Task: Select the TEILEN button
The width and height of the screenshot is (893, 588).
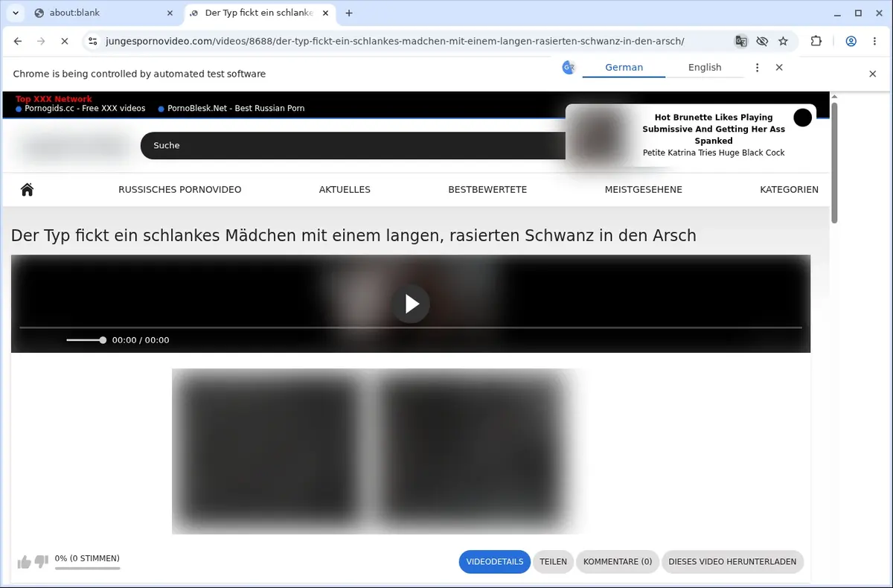Action: pos(553,562)
